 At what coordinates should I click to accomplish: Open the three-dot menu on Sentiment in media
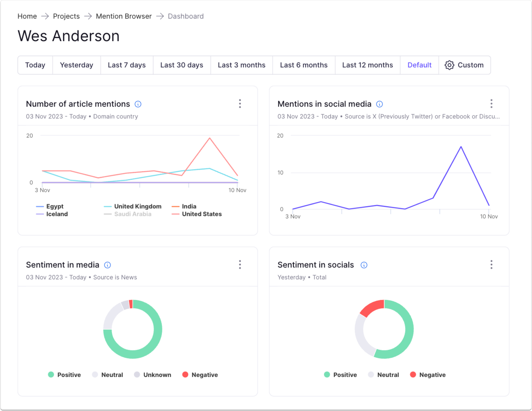[240, 265]
